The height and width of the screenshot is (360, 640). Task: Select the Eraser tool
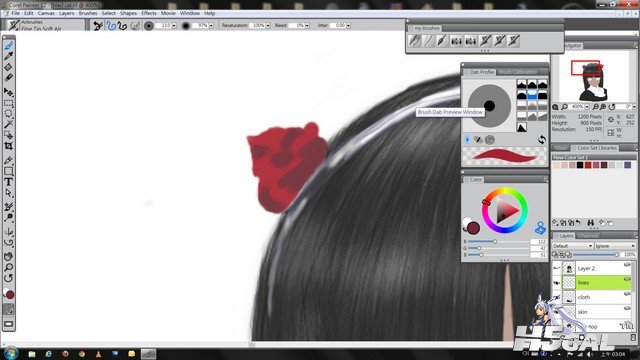point(9,77)
